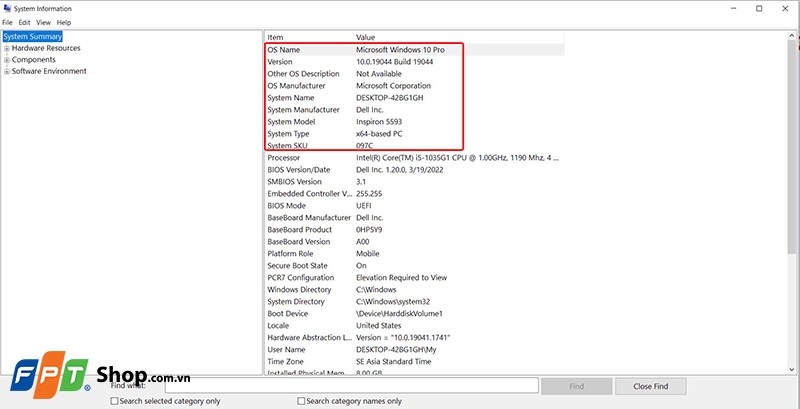800x409 pixels.
Task: Click the System Information app icon in title bar
Action: (7, 9)
